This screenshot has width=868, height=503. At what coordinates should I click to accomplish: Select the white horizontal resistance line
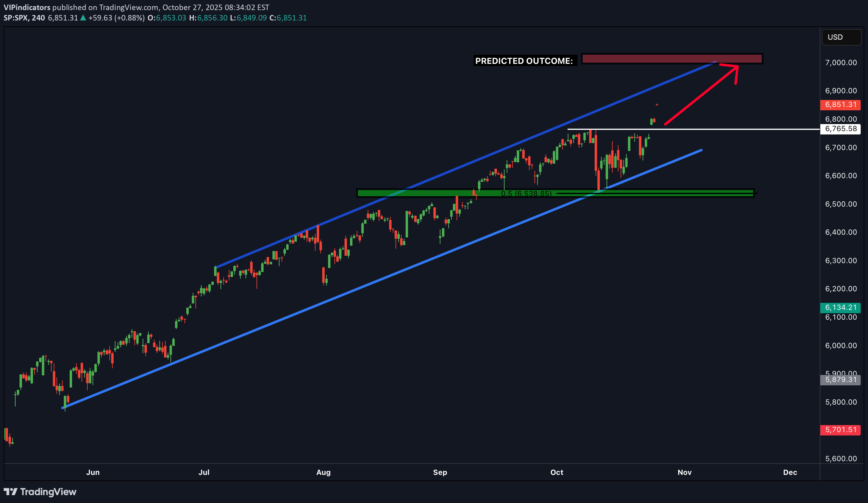click(723, 129)
